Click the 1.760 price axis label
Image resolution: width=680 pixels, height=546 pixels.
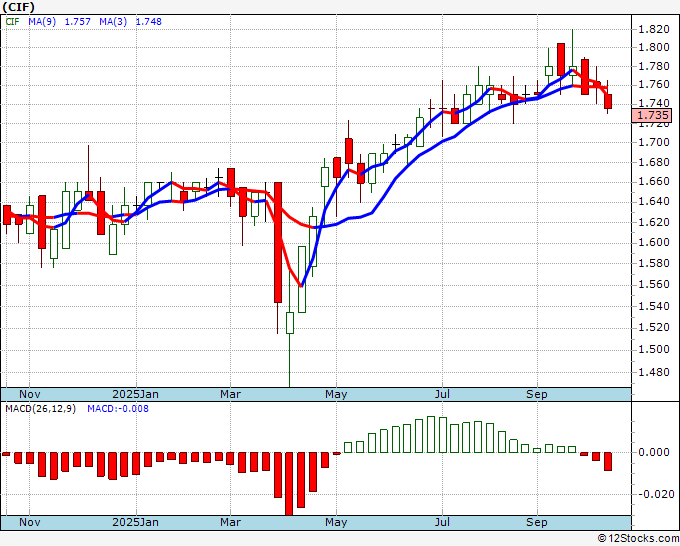click(x=654, y=84)
